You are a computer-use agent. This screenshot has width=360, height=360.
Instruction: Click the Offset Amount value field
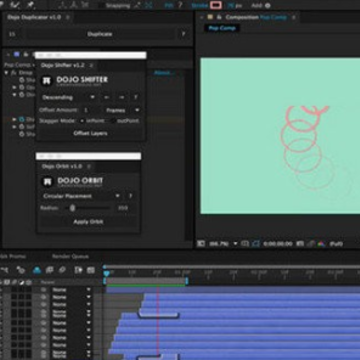coord(90,110)
